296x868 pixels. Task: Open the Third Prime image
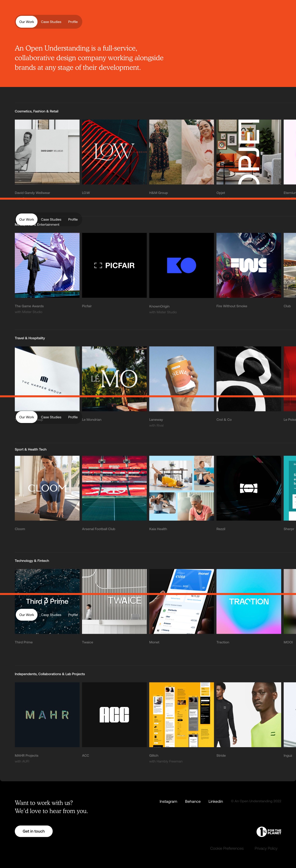47,601
